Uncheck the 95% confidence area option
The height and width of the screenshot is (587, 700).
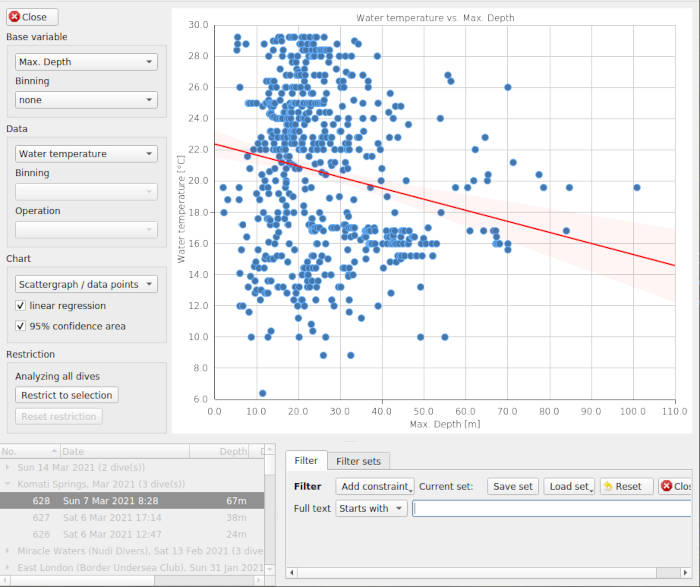click(21, 325)
